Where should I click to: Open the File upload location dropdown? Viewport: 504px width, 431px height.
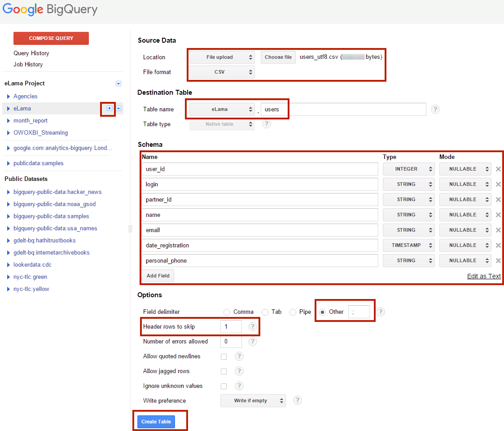click(222, 57)
